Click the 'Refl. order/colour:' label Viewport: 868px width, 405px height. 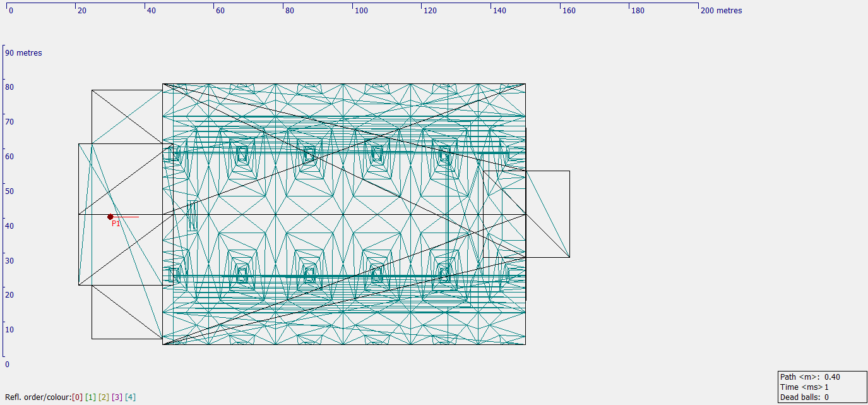click(x=38, y=397)
